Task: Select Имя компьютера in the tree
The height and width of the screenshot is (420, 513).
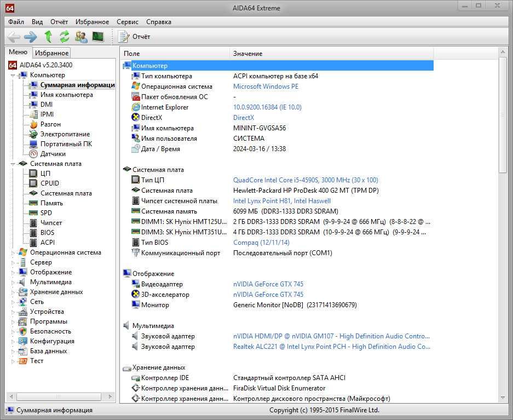Action: pyautogui.click(x=66, y=95)
